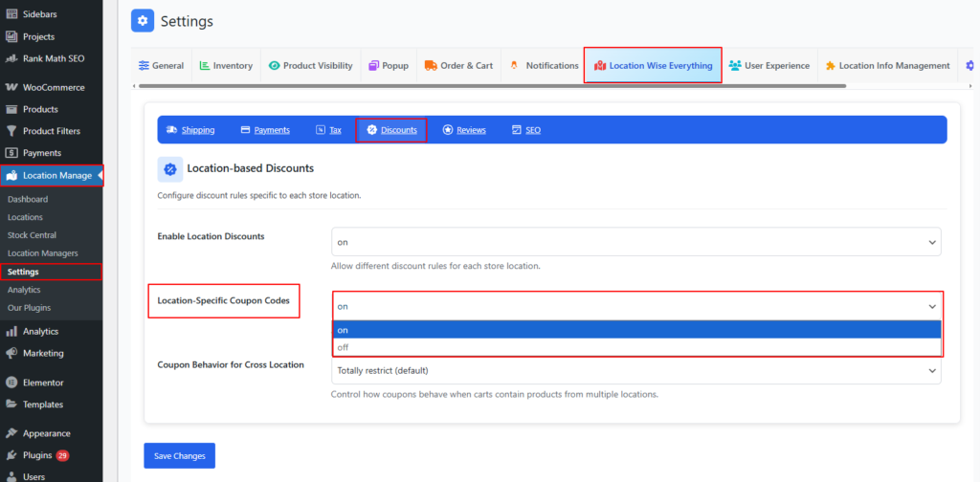Open the Product Visibility tab
Viewport: 980px width, 482px height.
point(311,66)
